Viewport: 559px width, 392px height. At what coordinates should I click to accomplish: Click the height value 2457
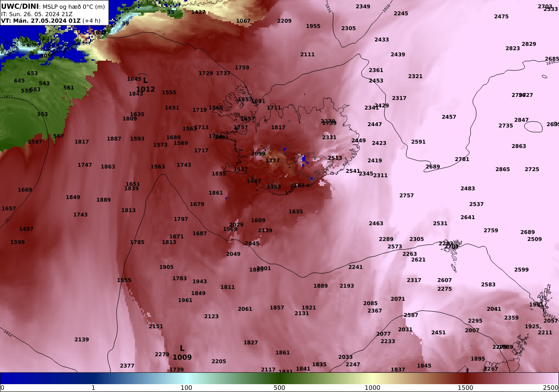[x=449, y=117]
